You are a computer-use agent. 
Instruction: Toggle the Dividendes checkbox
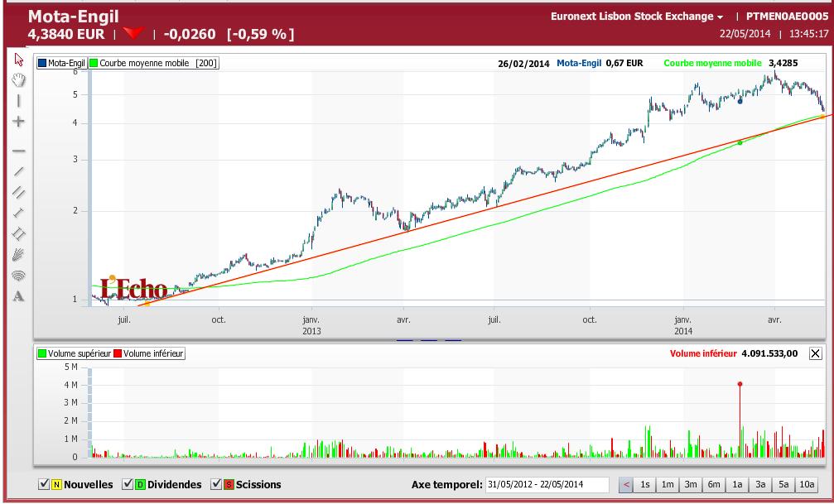pyautogui.click(x=128, y=484)
